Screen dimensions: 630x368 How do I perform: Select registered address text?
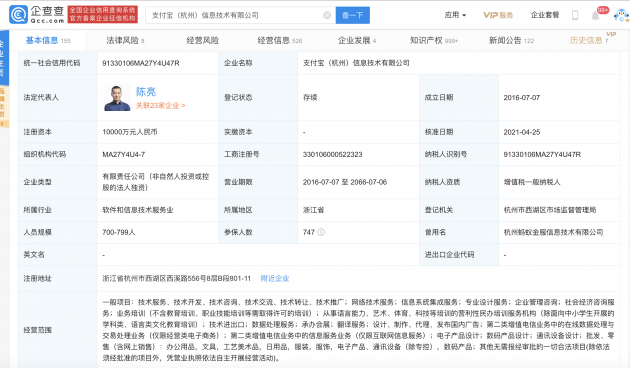(176, 278)
